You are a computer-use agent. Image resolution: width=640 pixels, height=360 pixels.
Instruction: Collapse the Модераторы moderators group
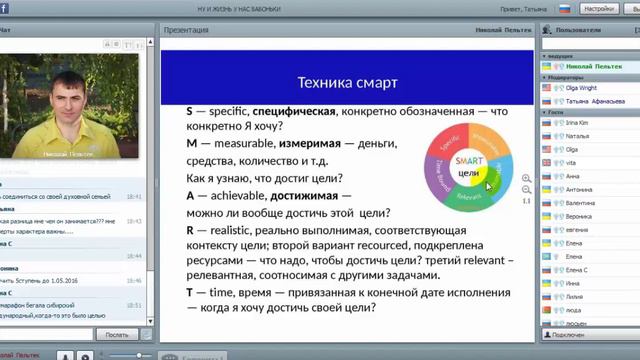click(544, 78)
